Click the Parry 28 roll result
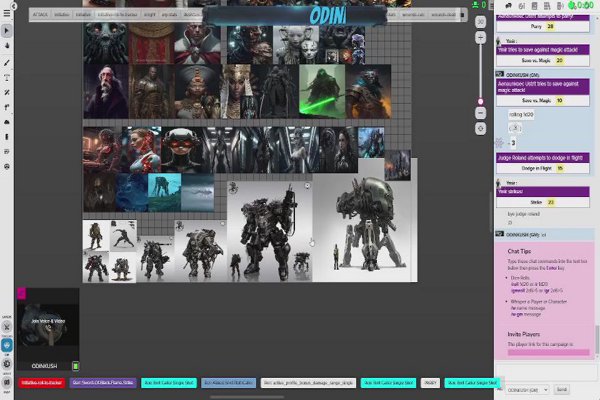 coord(543,26)
